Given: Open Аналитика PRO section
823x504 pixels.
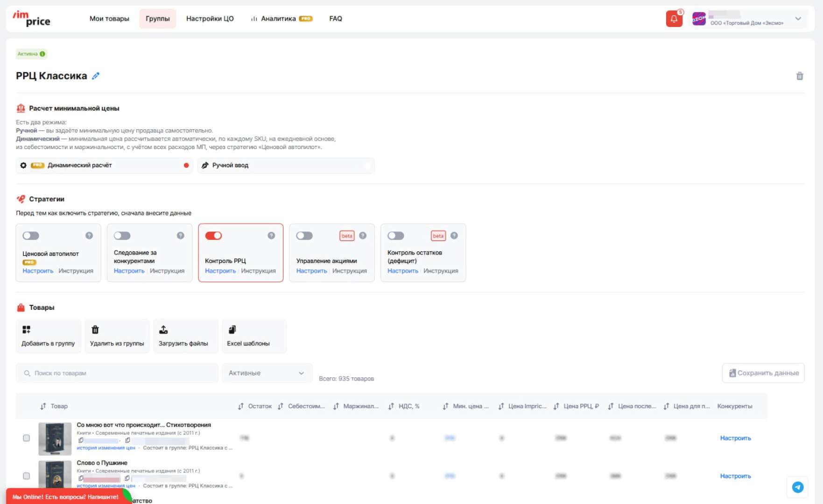Looking at the screenshot, I should pyautogui.click(x=281, y=19).
